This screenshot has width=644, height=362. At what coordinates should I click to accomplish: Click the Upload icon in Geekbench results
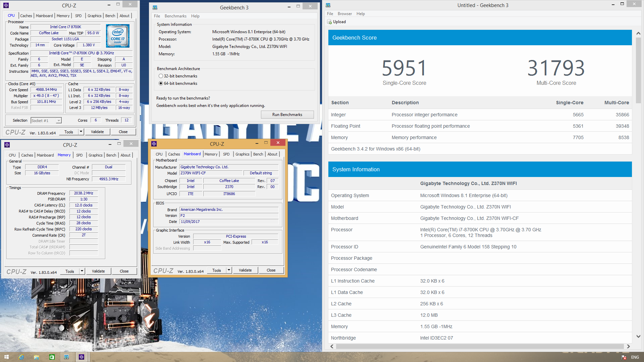click(x=329, y=22)
